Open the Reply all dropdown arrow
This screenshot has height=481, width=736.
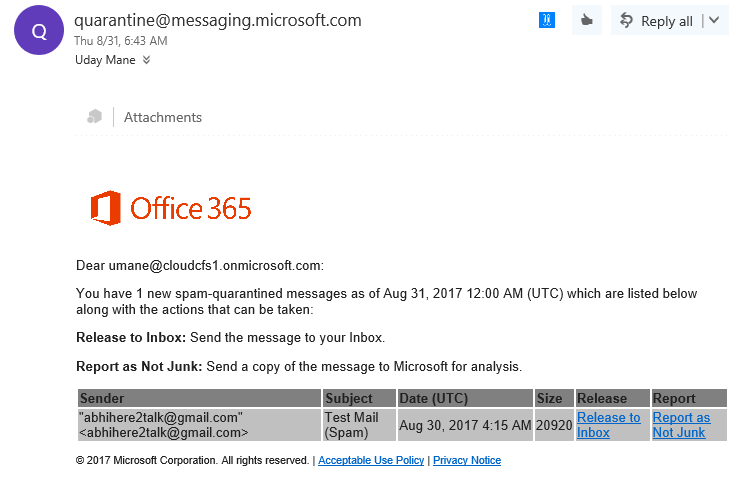pos(714,20)
